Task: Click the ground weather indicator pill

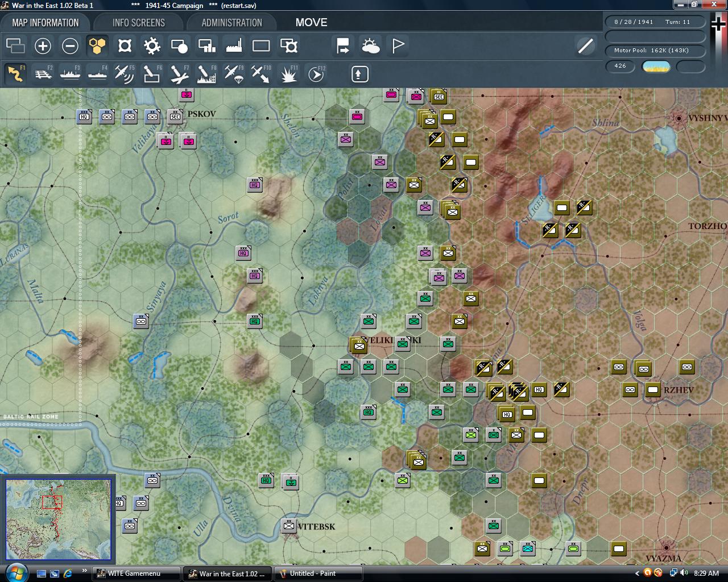Action: pyautogui.click(x=656, y=66)
